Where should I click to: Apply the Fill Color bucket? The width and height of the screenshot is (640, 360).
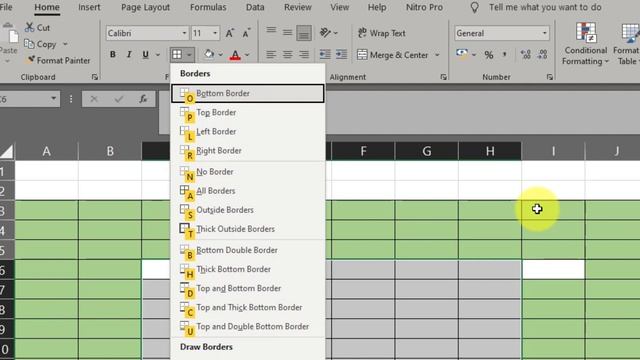(x=209, y=54)
